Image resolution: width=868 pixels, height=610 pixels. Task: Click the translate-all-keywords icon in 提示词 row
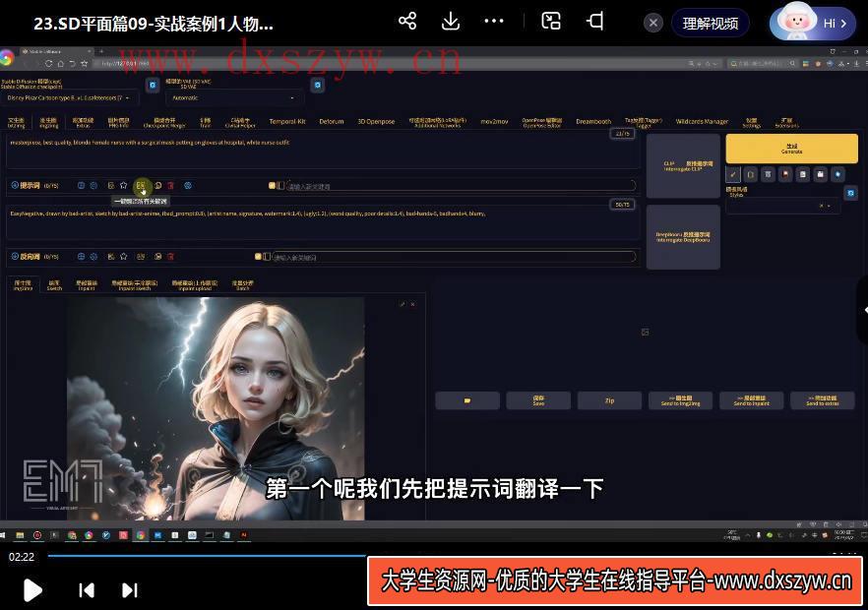tap(141, 185)
